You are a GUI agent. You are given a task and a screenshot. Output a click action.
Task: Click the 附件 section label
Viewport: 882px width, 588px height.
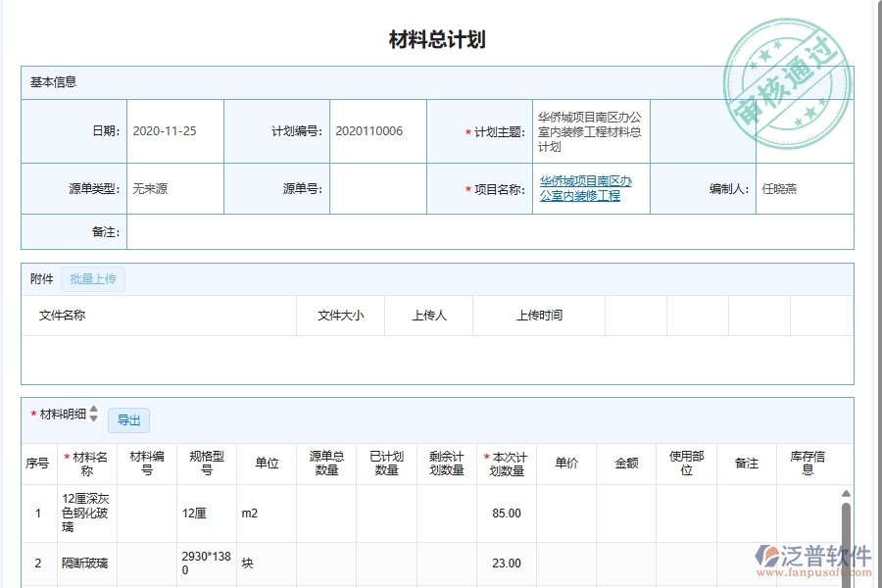coord(40,278)
